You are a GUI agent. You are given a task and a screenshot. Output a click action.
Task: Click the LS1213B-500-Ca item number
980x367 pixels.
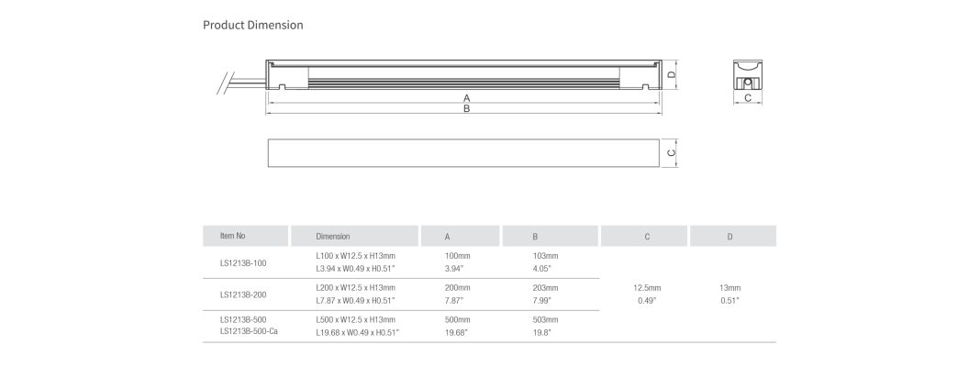click(249, 331)
